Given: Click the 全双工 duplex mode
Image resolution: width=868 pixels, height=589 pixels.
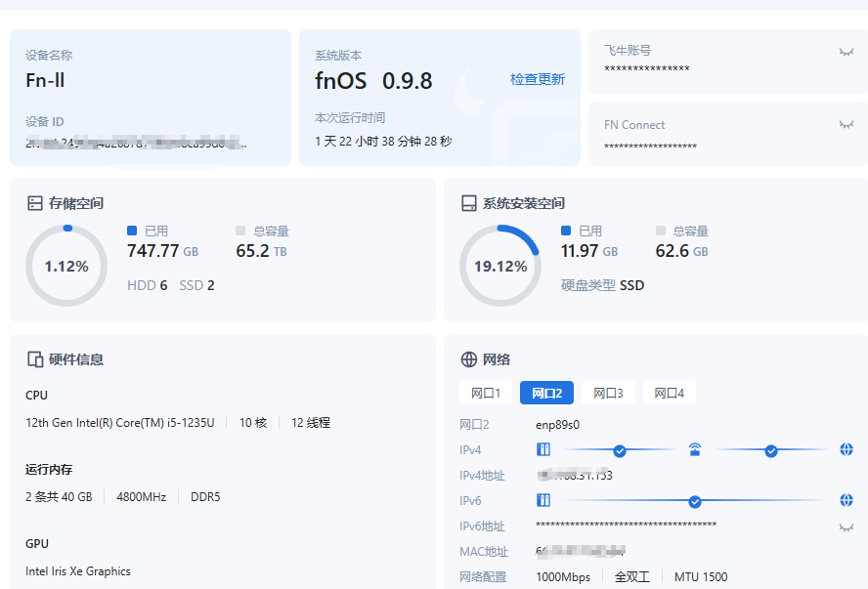Looking at the screenshot, I should pos(631,577).
